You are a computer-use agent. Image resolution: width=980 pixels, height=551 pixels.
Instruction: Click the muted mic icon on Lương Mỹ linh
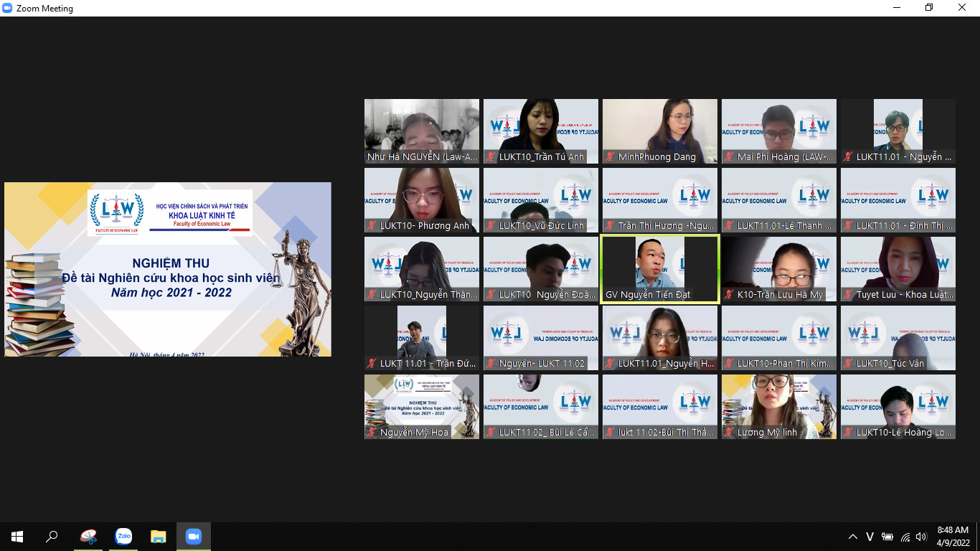point(730,432)
